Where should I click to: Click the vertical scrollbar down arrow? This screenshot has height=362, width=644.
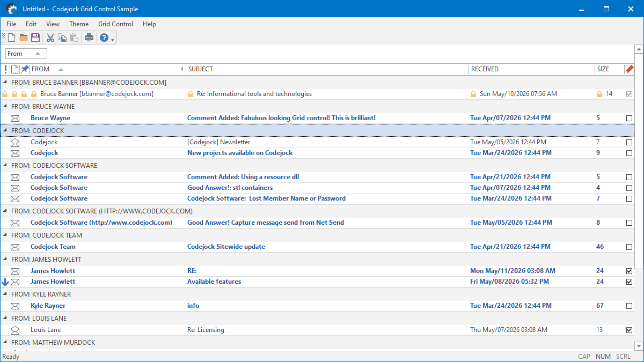(x=639, y=346)
